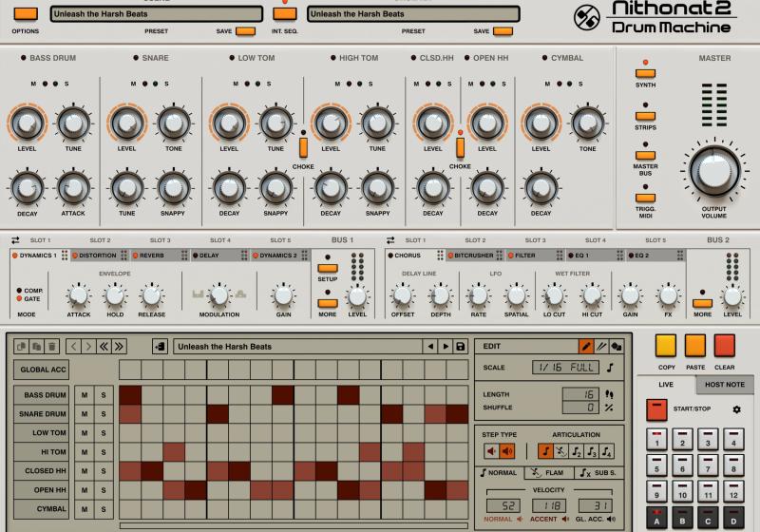
Task: Click the first step cell of the Cymbal row
Action: [129, 508]
